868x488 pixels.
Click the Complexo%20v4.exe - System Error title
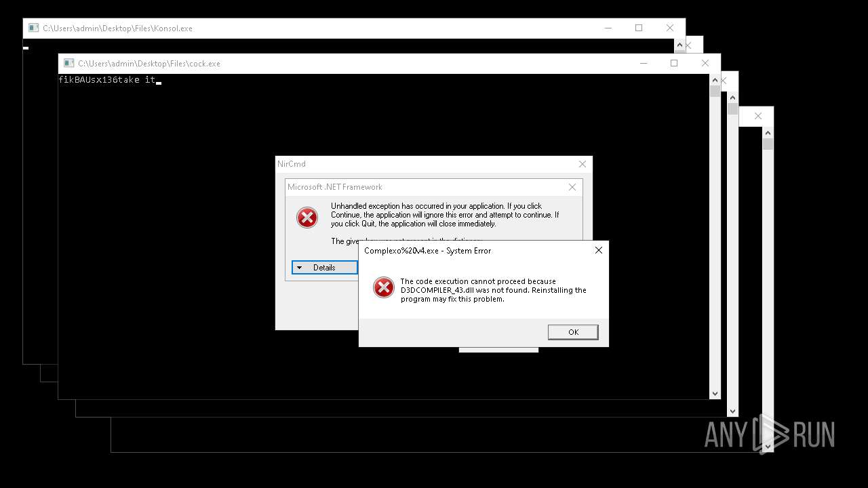pos(428,251)
